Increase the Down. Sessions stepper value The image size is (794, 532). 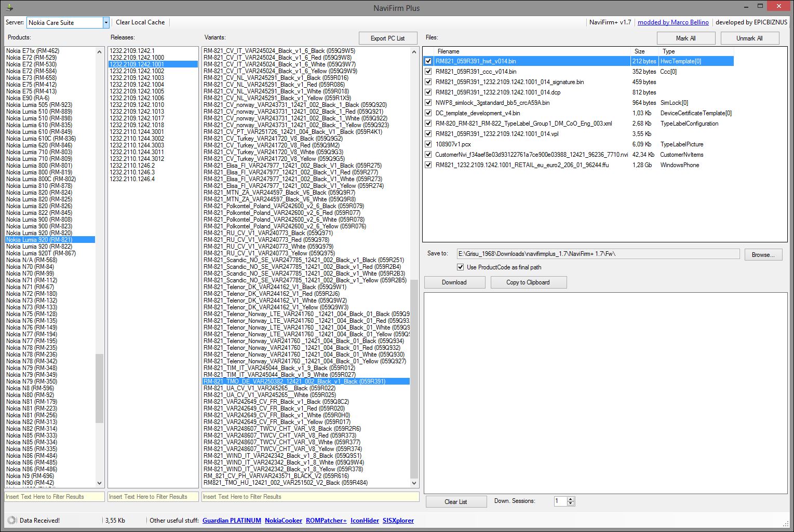click(571, 499)
